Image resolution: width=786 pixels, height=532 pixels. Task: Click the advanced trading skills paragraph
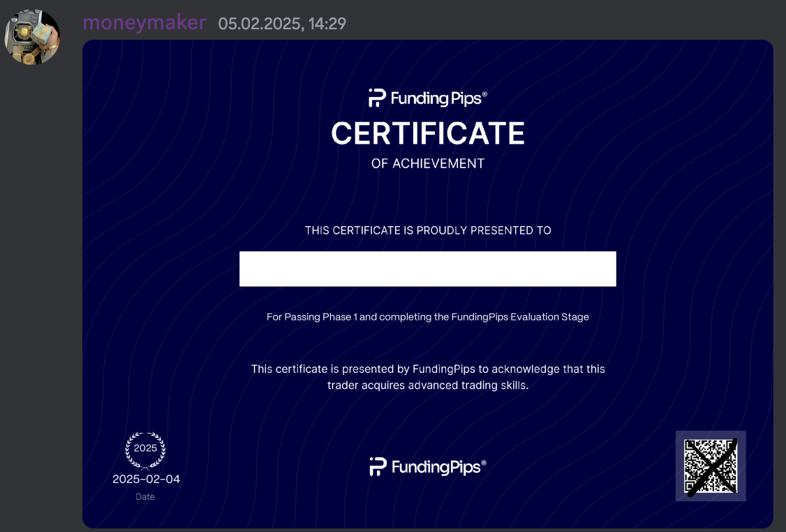click(x=427, y=377)
